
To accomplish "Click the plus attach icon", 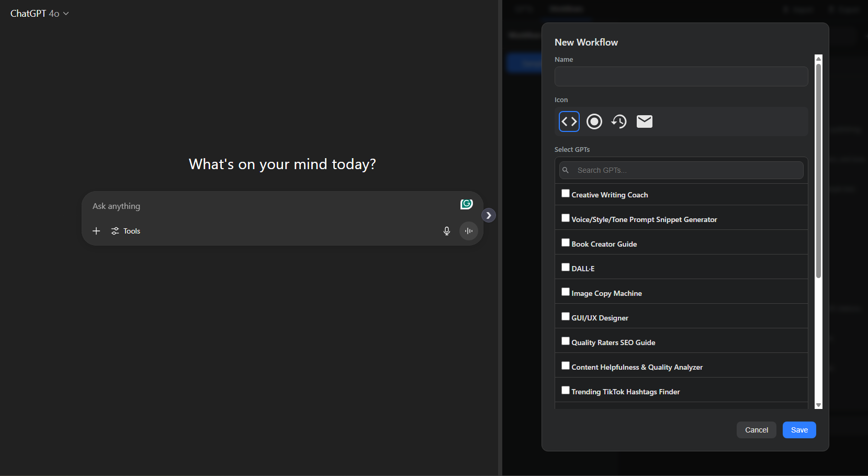I will pyautogui.click(x=96, y=231).
